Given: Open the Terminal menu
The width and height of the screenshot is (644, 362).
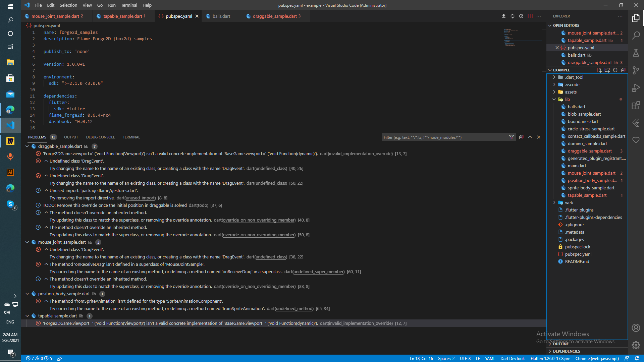Looking at the screenshot, I should 129,5.
